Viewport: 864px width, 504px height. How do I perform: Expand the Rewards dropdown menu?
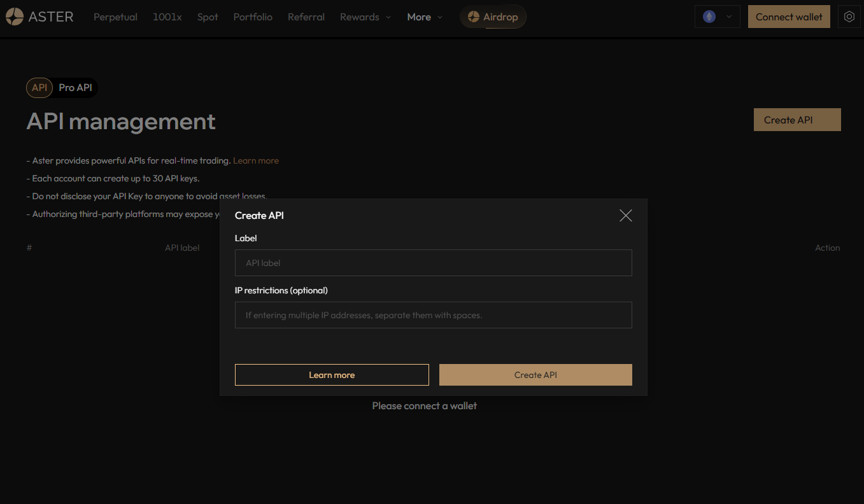365,17
